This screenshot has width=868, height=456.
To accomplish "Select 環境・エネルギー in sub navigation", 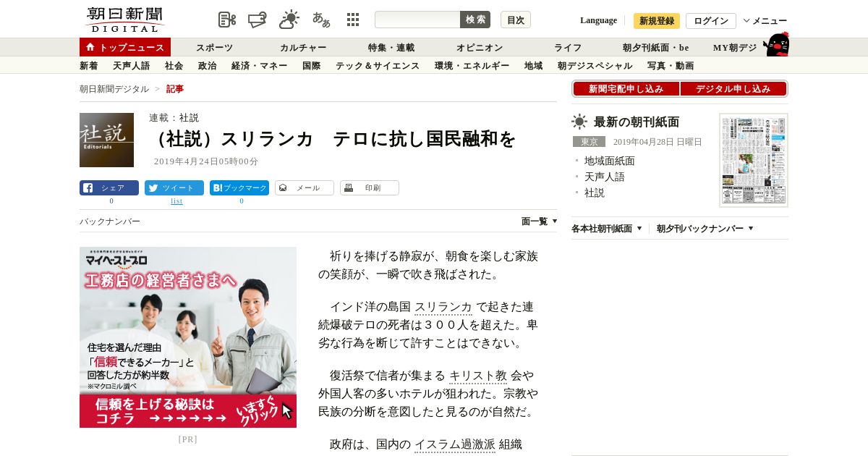I will tap(472, 66).
